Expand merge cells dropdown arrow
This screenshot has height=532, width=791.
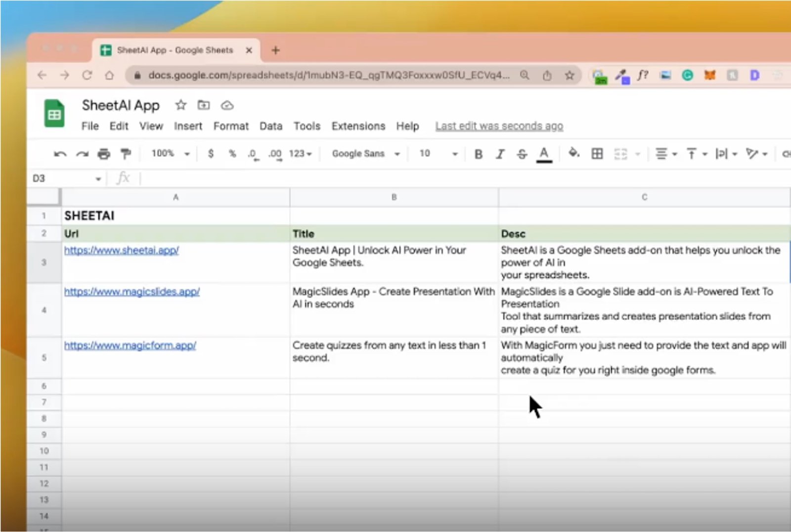(x=638, y=154)
